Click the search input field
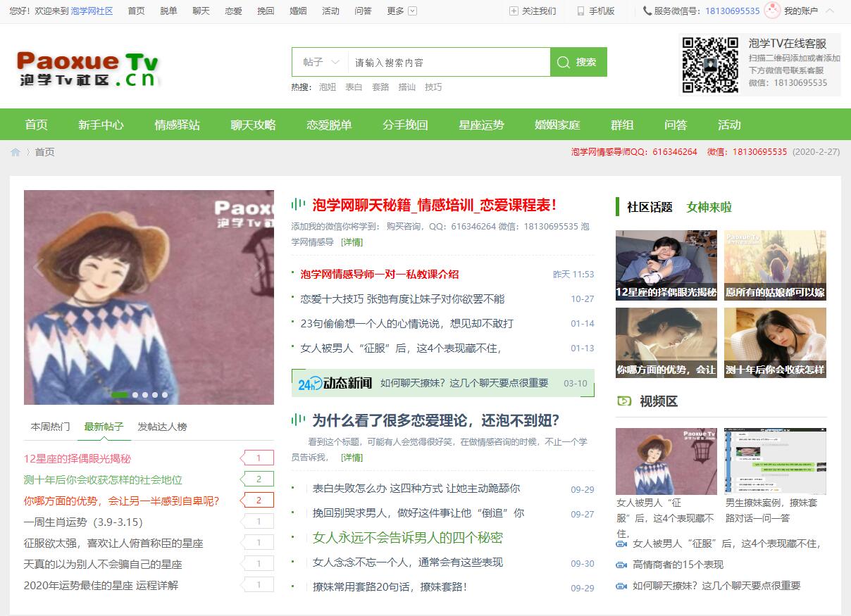 point(449,62)
